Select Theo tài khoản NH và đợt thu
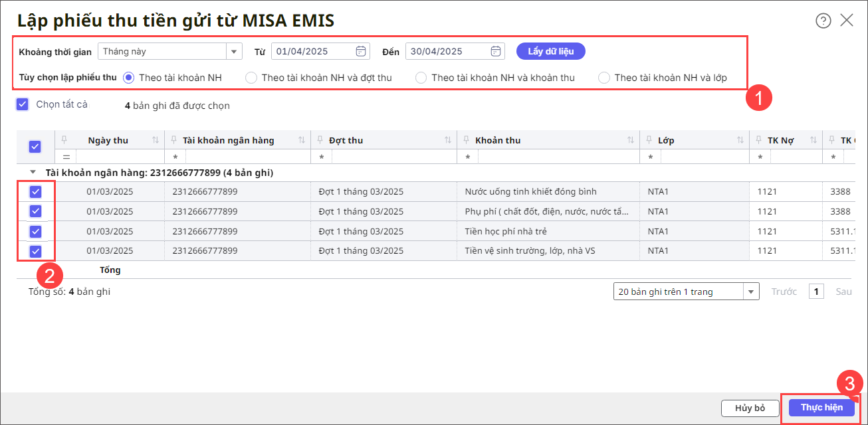The height and width of the screenshot is (425, 868). pyautogui.click(x=251, y=78)
